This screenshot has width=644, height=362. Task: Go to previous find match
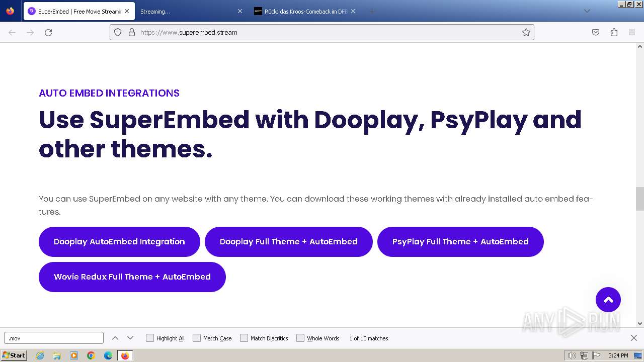pos(115,338)
